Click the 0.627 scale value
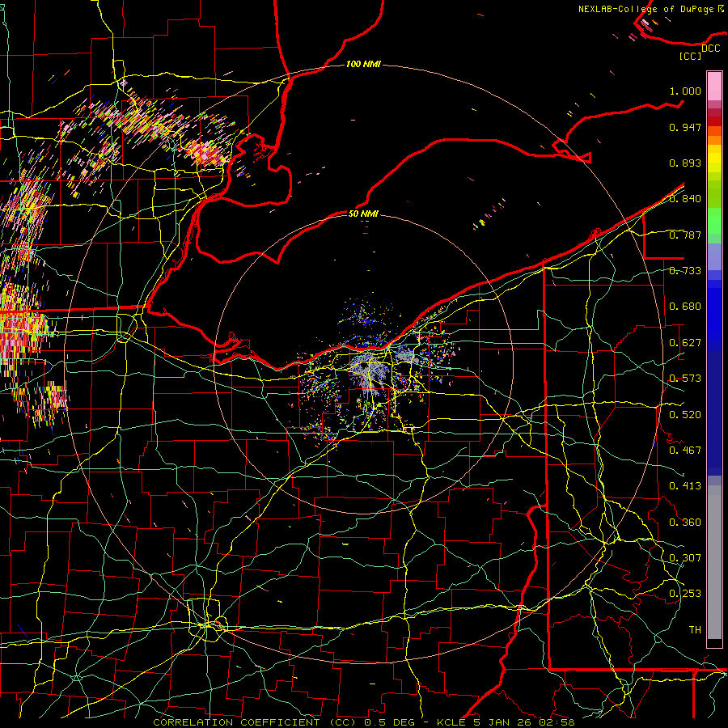The height and width of the screenshot is (728, 728). [685, 343]
